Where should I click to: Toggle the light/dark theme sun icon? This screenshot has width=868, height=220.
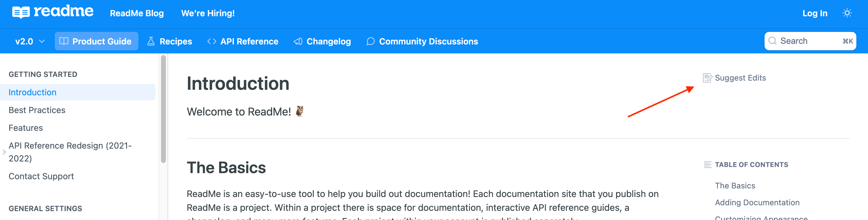pyautogui.click(x=847, y=13)
